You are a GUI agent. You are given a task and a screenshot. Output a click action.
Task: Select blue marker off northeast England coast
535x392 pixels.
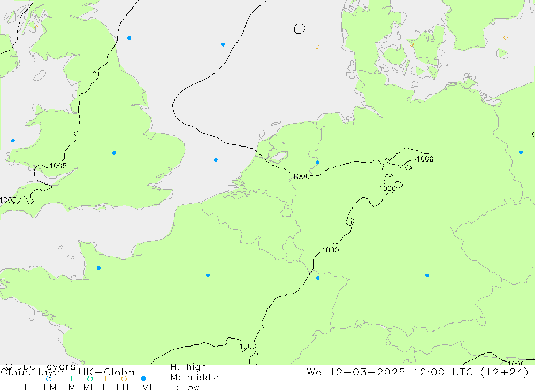click(x=129, y=38)
